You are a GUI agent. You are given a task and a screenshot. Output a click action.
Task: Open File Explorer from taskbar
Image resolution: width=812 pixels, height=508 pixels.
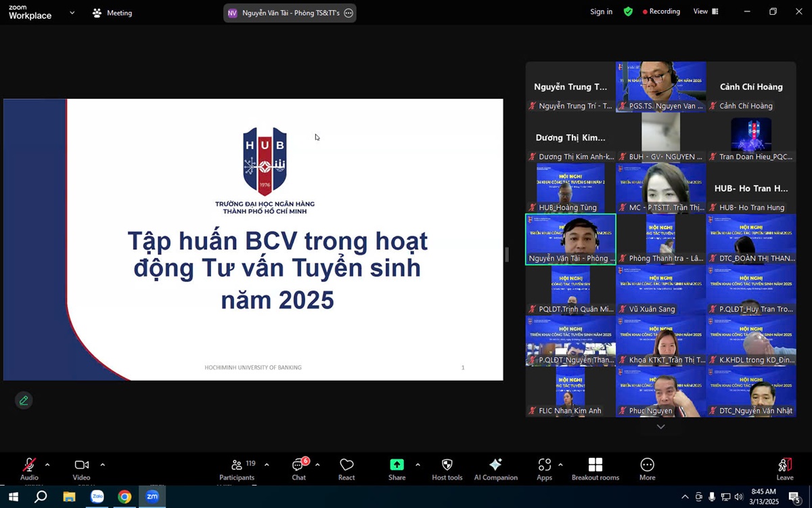click(69, 496)
